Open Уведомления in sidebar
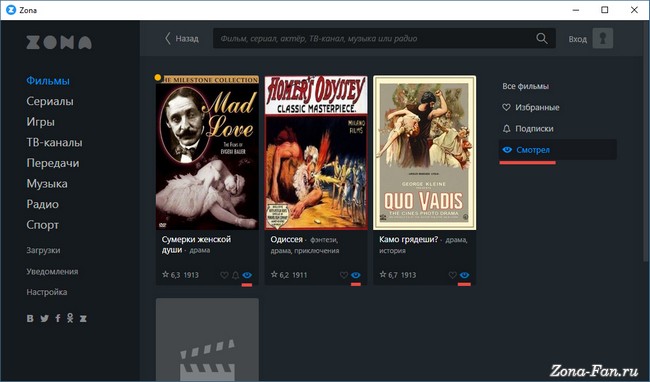The image size is (650, 382). 52,271
